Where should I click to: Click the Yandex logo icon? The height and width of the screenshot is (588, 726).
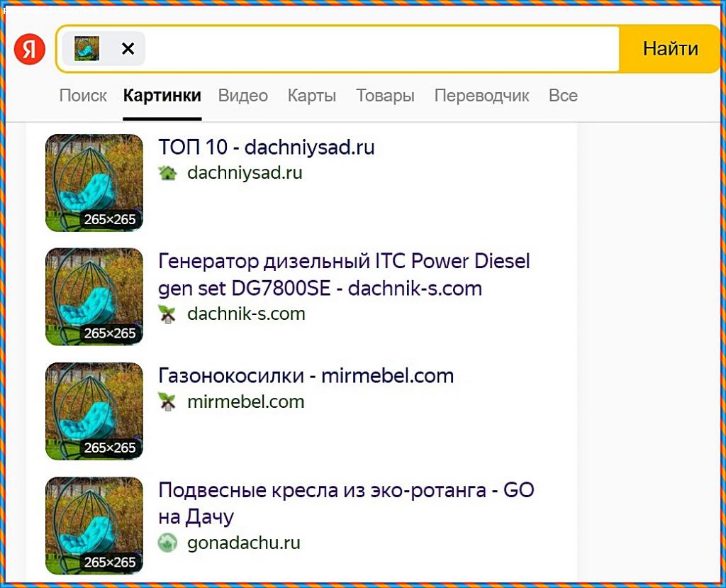(x=30, y=49)
